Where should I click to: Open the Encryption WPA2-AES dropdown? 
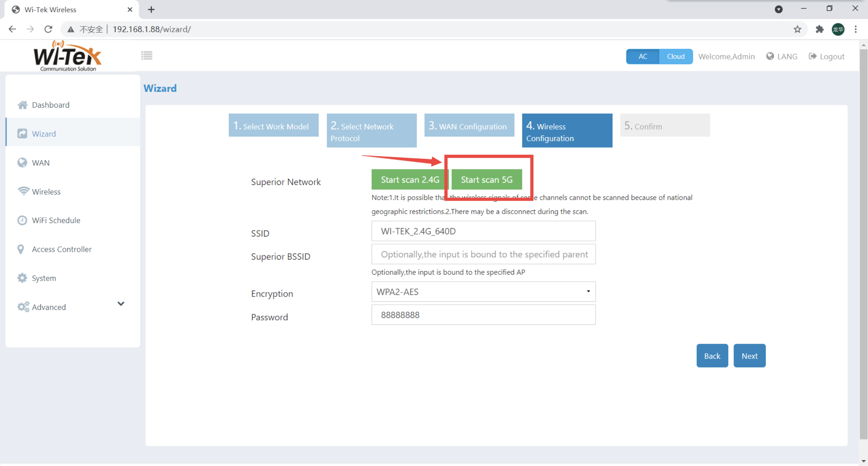(483, 292)
